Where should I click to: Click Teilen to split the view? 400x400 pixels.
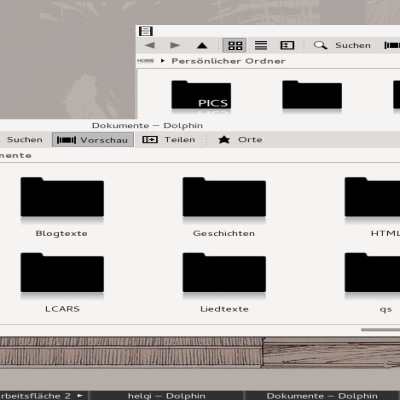pos(169,140)
